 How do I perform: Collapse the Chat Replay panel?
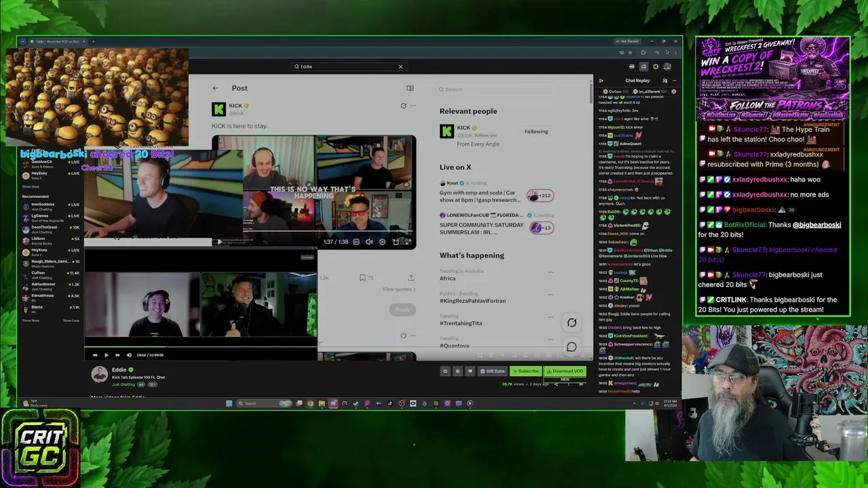coord(601,80)
